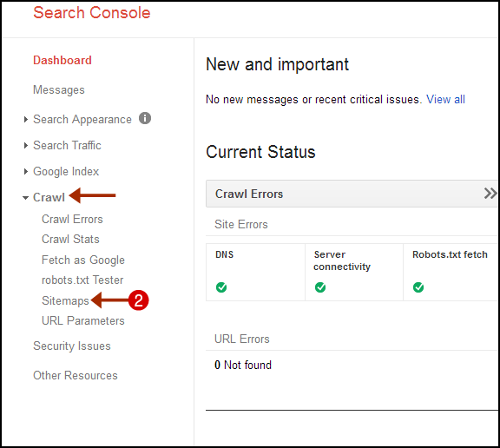The height and width of the screenshot is (448, 500).
Task: Open Other Resources in the sidebar
Action: point(76,376)
